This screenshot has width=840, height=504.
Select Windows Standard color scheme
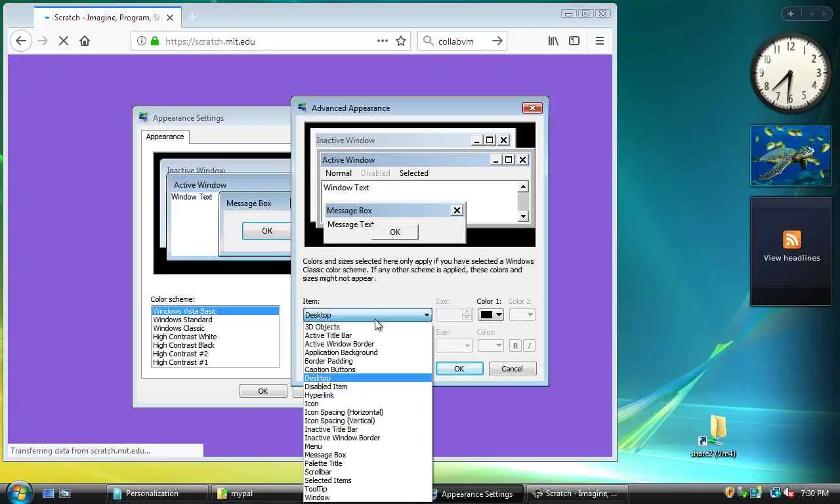pyautogui.click(x=215, y=320)
